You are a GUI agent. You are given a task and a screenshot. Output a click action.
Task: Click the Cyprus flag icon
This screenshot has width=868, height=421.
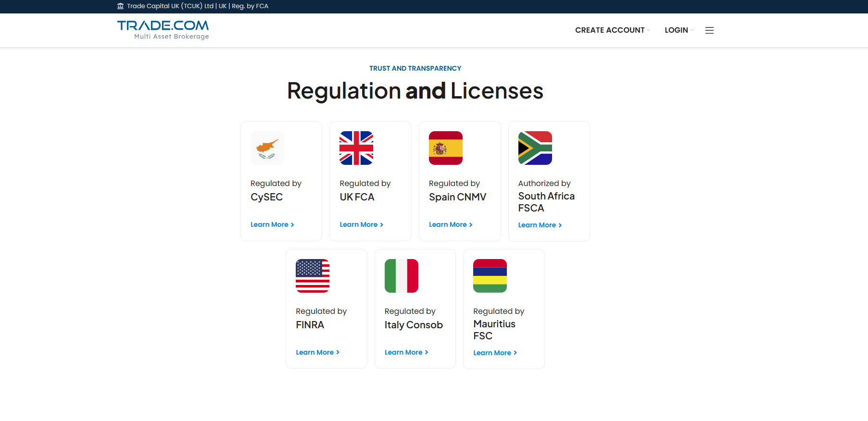pos(267,148)
